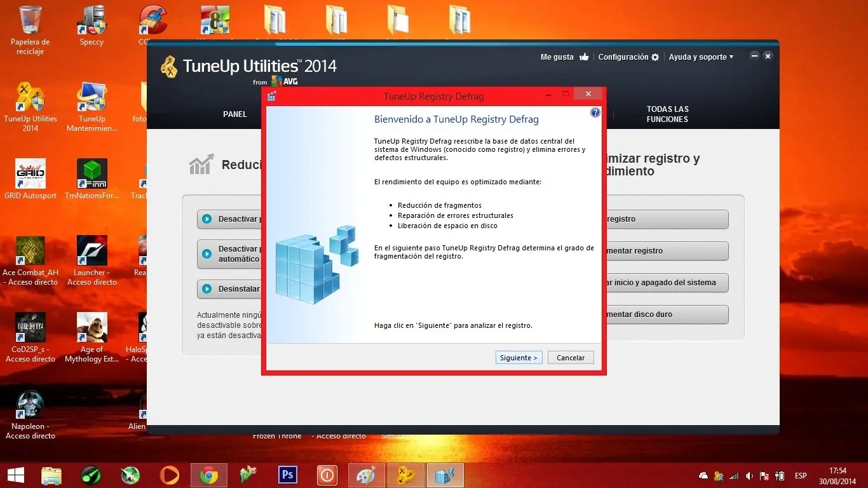Cancel the TuneUp Registry Defrag wizard
Image resolution: width=868 pixels, height=488 pixels.
(571, 358)
